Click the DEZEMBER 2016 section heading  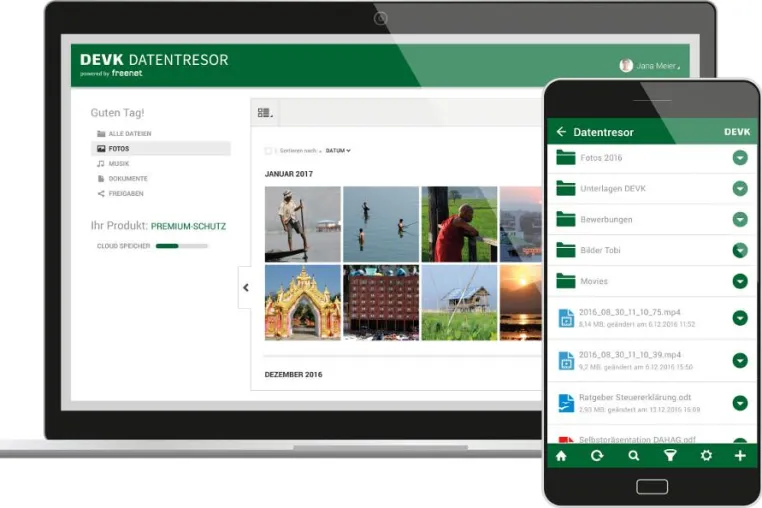pyautogui.click(x=293, y=374)
